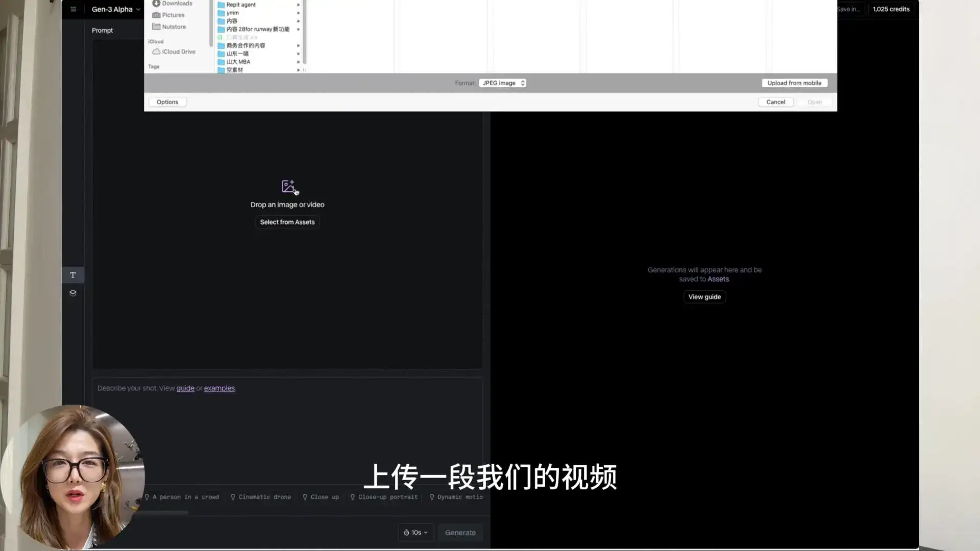Open the Pictures location in the dialog sidebar

(172, 15)
